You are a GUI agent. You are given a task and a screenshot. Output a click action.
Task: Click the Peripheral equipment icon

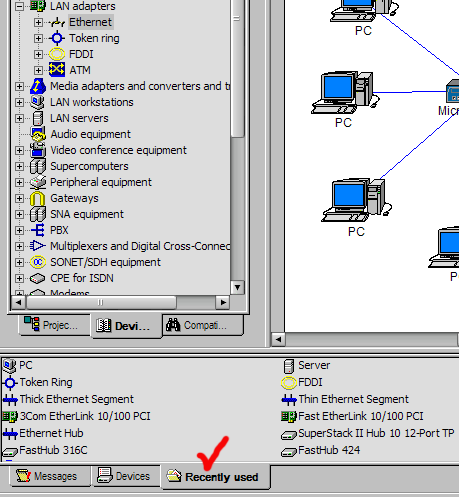(x=38, y=182)
